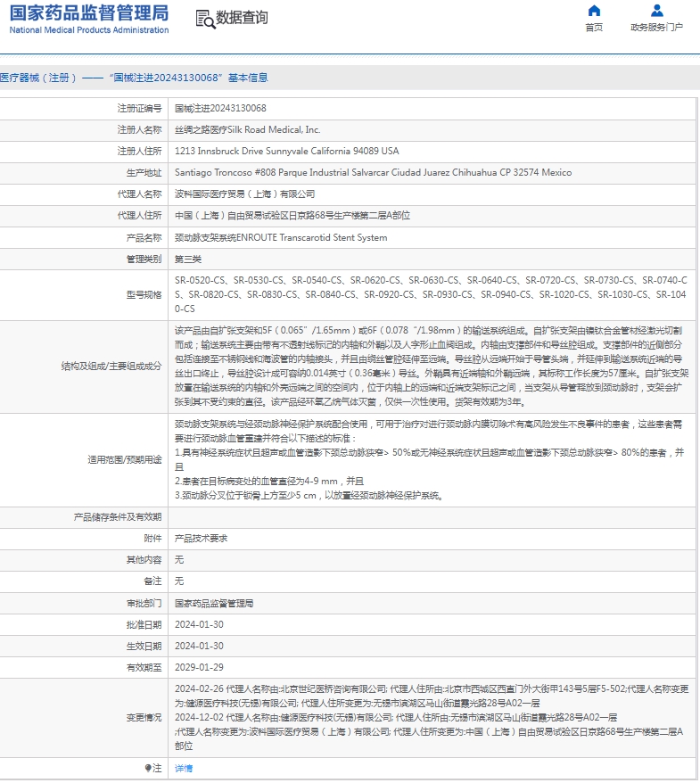Select agent address 中国（上海）自由贸易试验区 value

click(292, 216)
